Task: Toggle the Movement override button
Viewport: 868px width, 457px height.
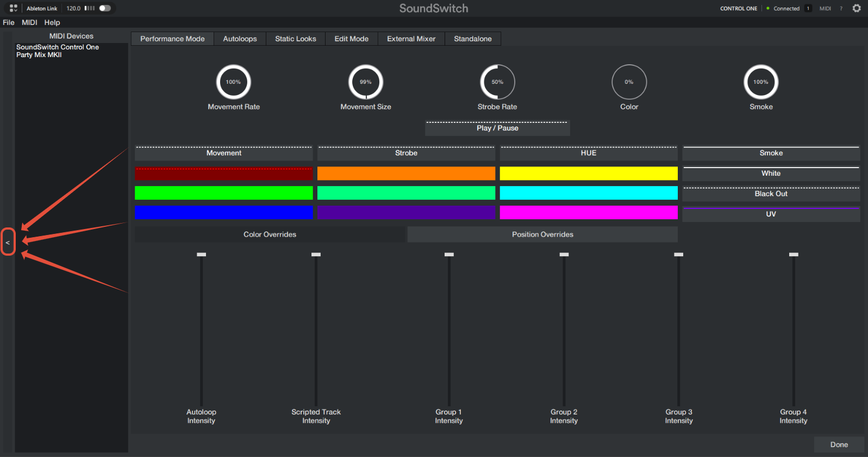Action: click(x=224, y=153)
